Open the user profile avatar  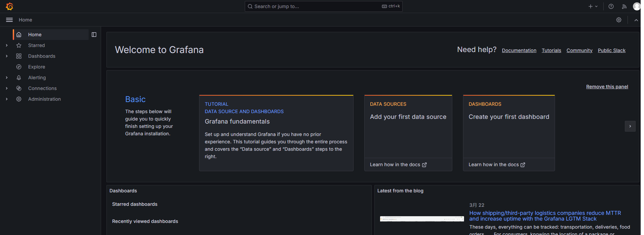tap(637, 6)
